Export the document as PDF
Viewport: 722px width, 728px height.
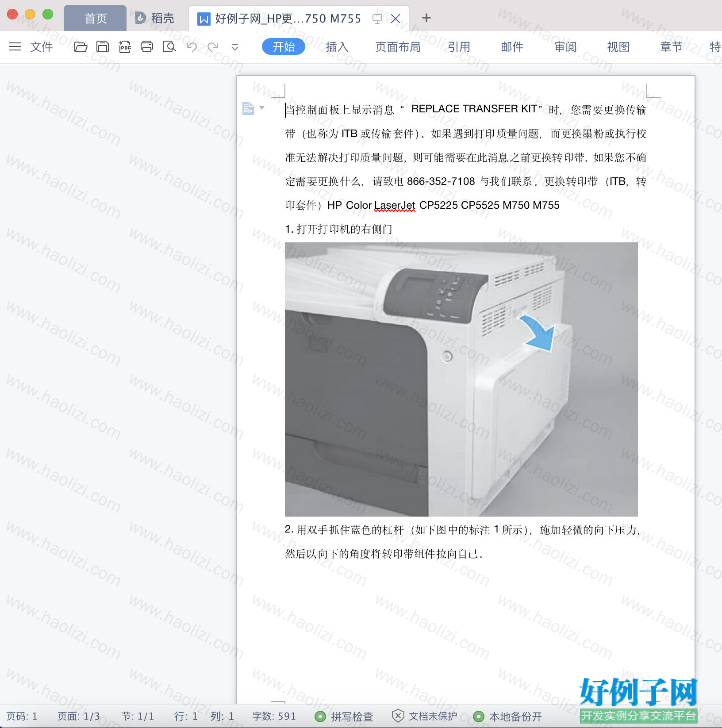click(125, 46)
